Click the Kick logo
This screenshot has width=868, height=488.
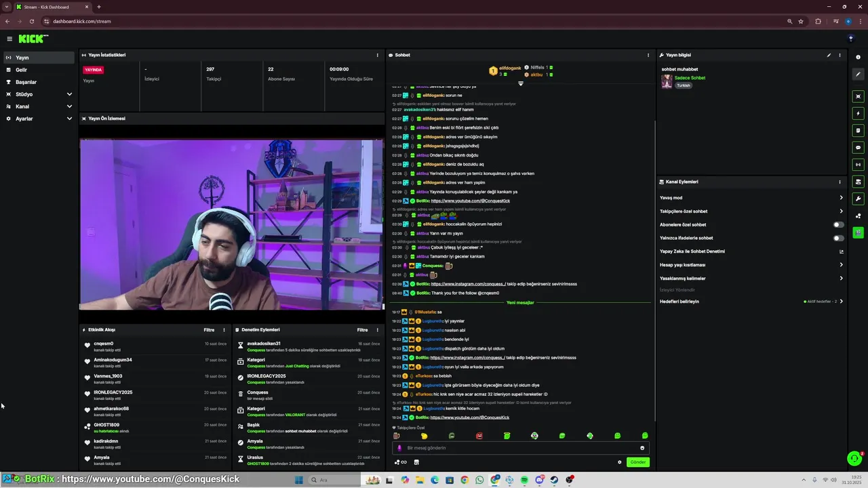coord(33,39)
